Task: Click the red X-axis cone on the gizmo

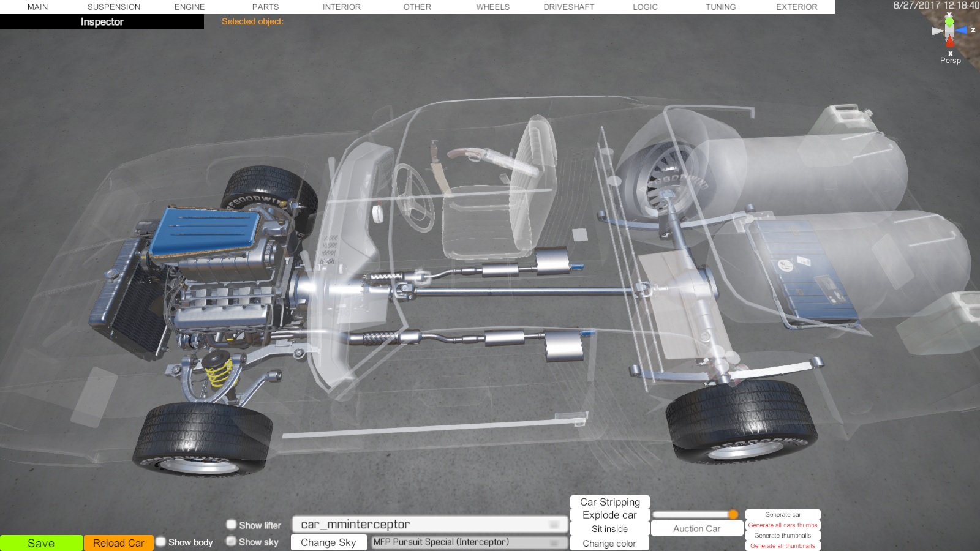Action: coord(949,42)
